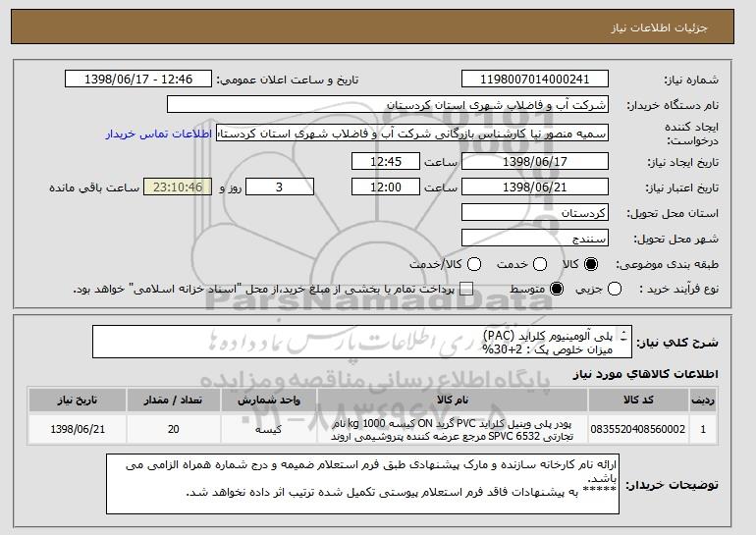The image size is (756, 535).
Task: Toggle the Islamic treasury documents payment checkbox
Action: coord(466,290)
